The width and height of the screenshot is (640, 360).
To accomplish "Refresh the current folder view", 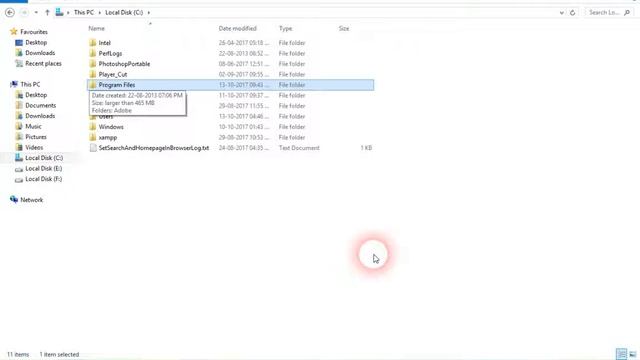I will click(x=572, y=13).
